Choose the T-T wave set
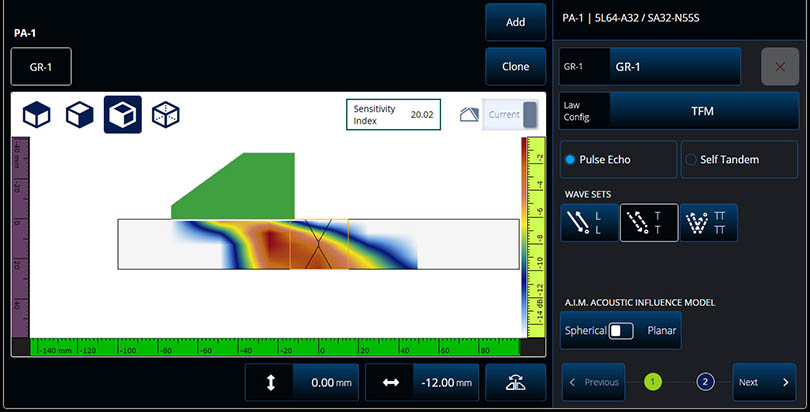This screenshot has width=810, height=412. coord(649,223)
